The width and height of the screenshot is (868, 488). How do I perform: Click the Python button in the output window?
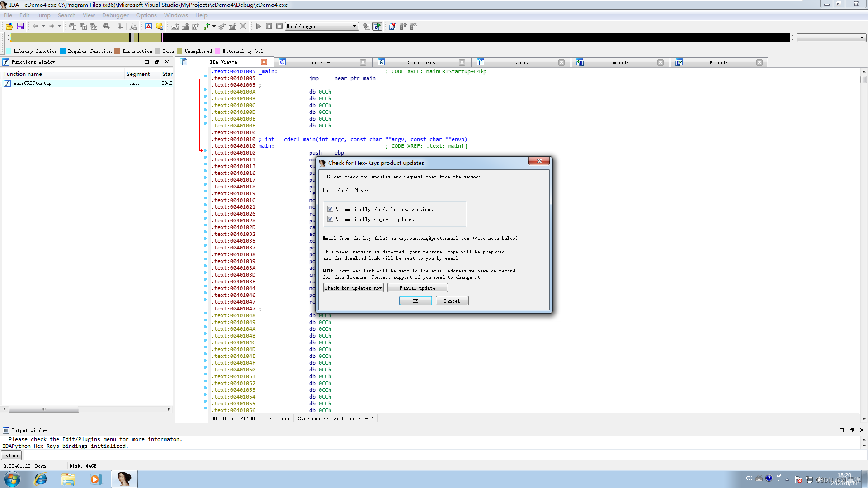[11, 455]
